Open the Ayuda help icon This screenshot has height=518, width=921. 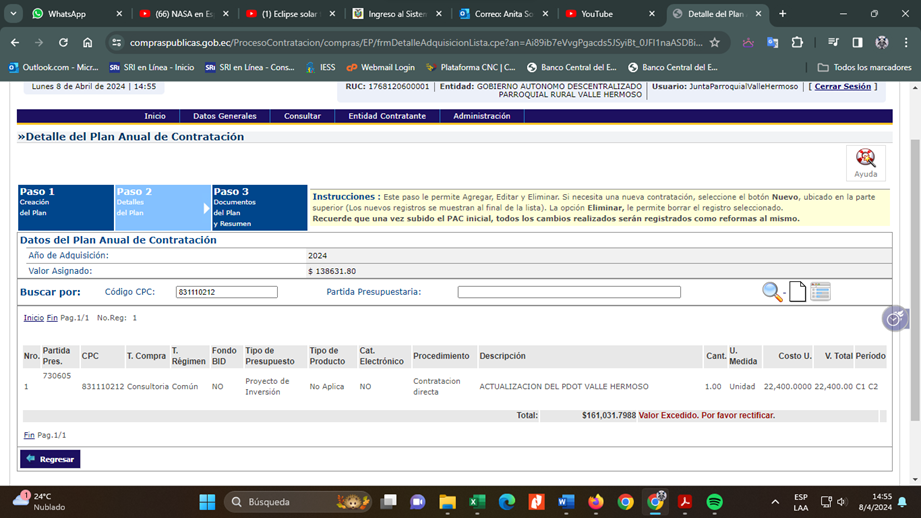coord(865,162)
